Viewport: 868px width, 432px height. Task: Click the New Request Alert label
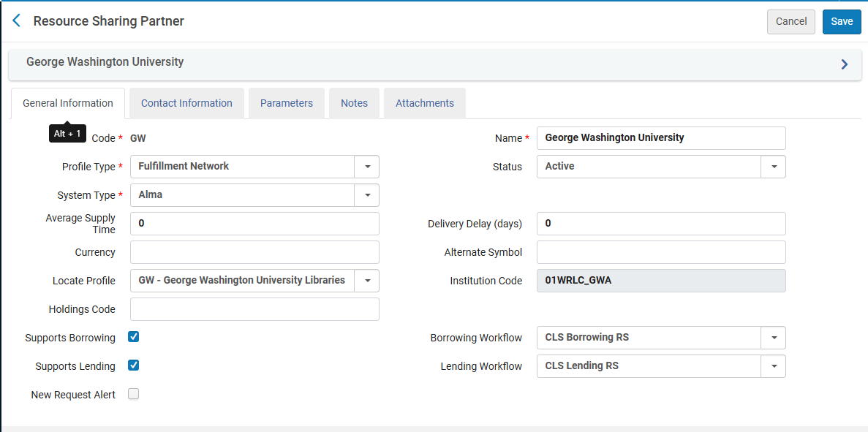click(x=73, y=395)
